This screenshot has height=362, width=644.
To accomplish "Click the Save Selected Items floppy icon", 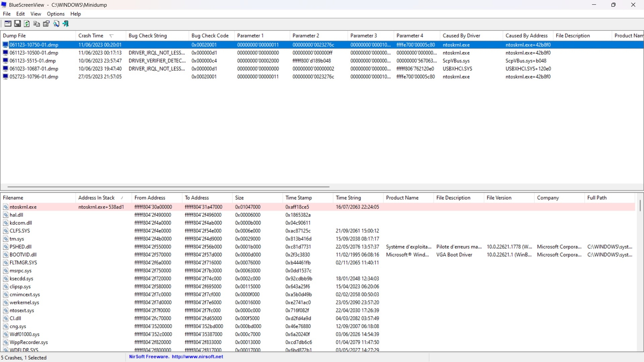I will point(17,23).
